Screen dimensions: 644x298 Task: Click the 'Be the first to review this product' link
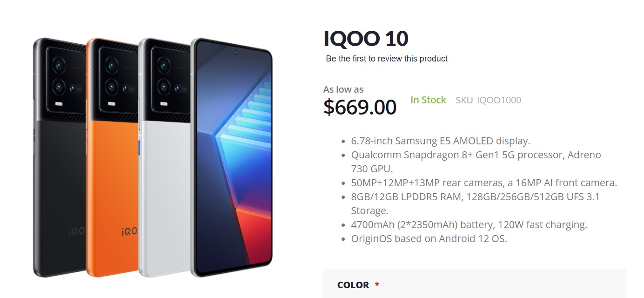click(386, 58)
